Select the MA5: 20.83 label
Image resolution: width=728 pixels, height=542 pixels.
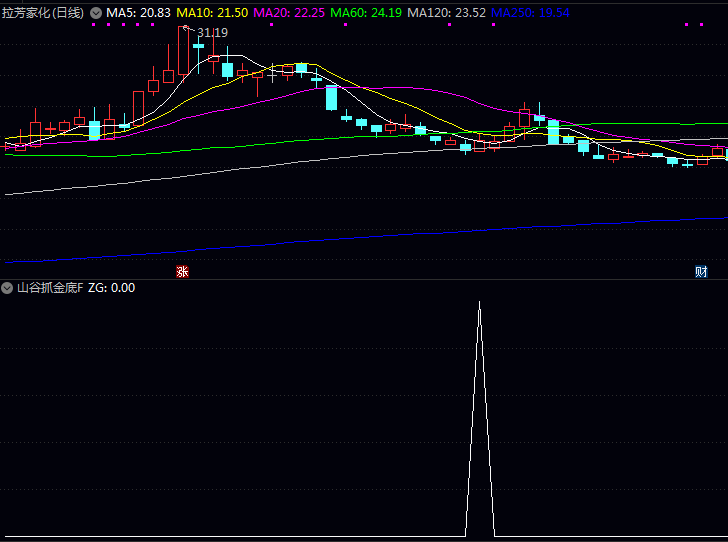pos(138,13)
